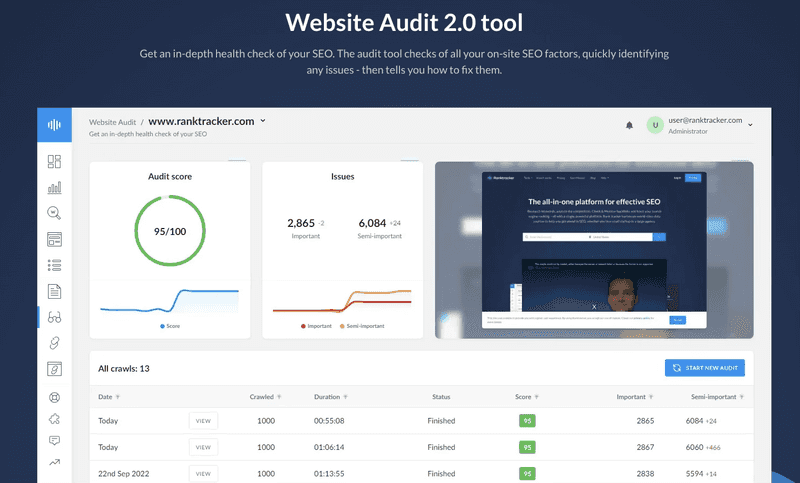Sort by the Score column filter icon
The width and height of the screenshot is (800, 483).
(x=537, y=397)
